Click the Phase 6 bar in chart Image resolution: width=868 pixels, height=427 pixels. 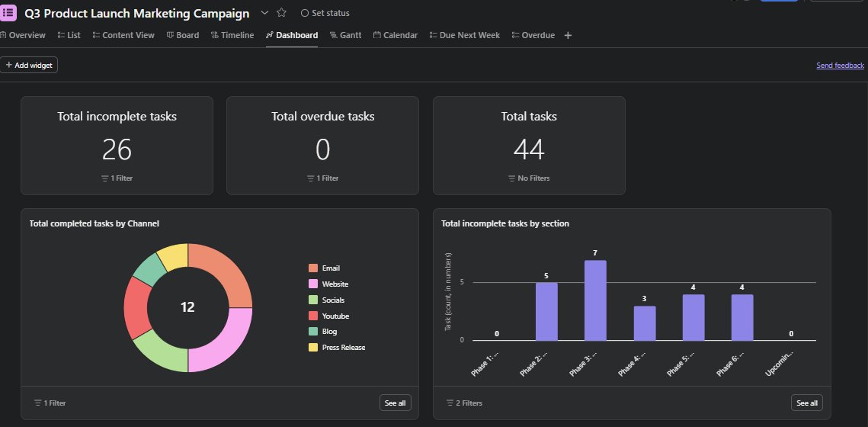[x=742, y=317]
